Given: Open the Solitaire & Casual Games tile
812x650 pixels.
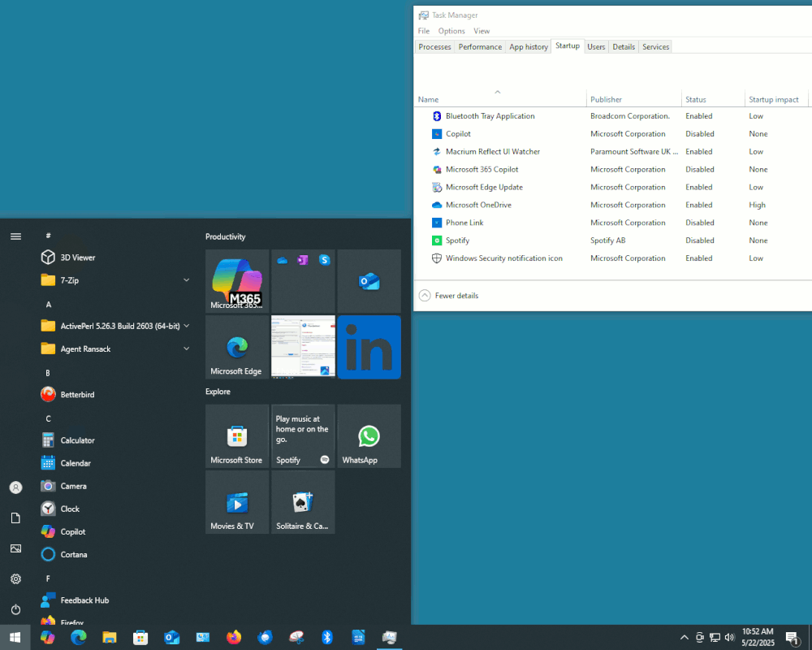Looking at the screenshot, I should (x=303, y=502).
